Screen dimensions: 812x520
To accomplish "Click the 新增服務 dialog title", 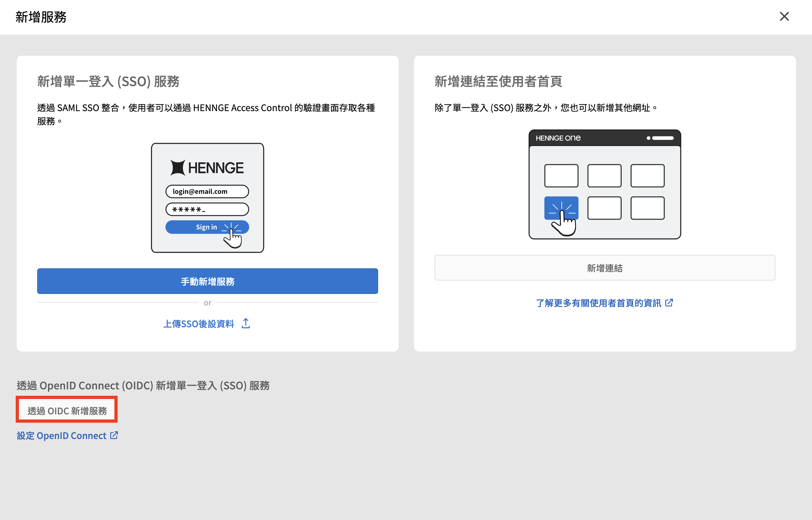I will (x=41, y=17).
